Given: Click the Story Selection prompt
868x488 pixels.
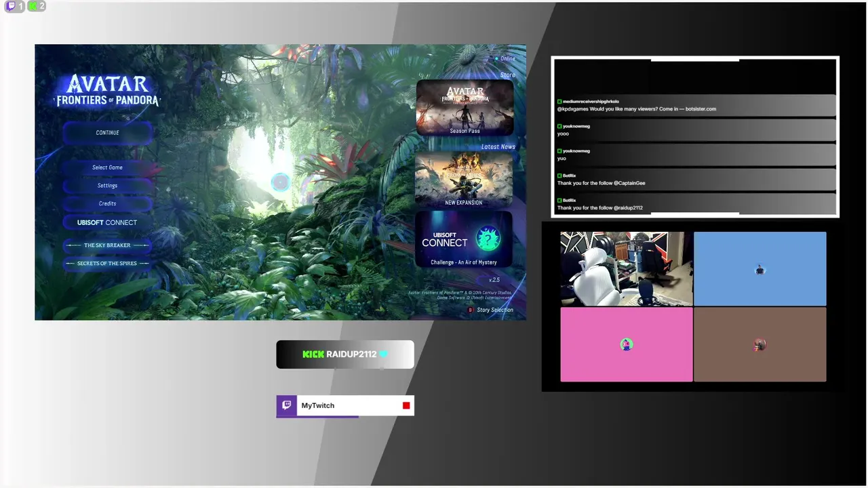Looking at the screenshot, I should (495, 310).
